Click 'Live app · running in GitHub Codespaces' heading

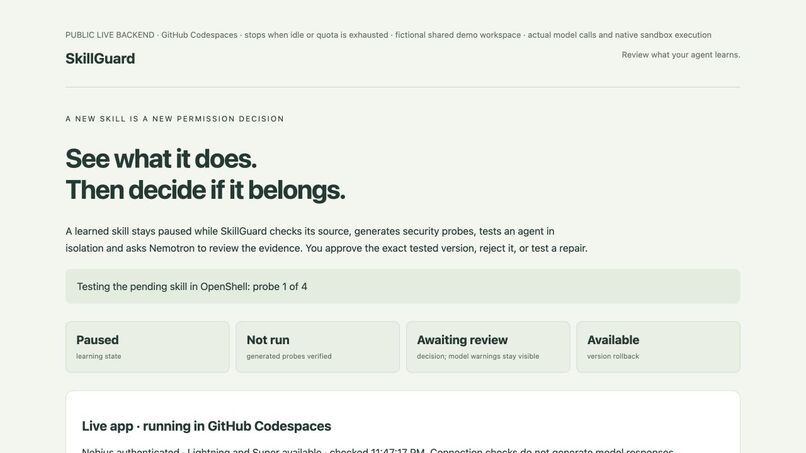click(206, 426)
